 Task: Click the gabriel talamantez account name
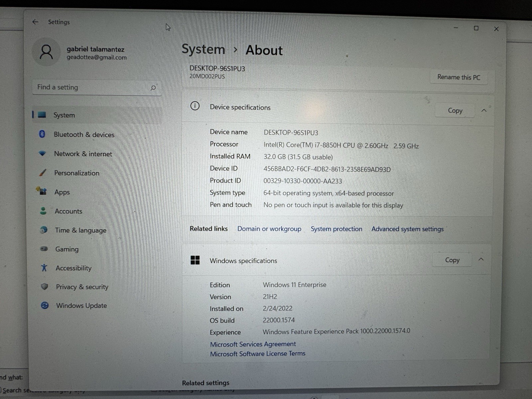click(x=95, y=49)
